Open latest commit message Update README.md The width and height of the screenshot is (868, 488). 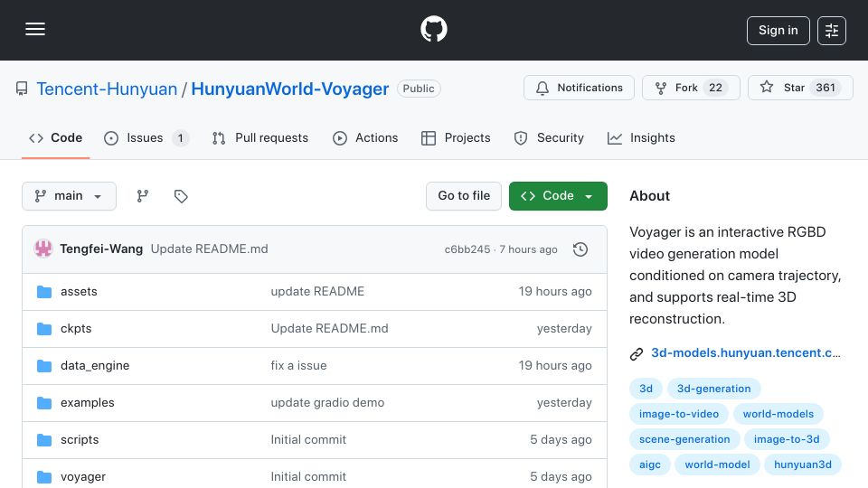point(209,249)
